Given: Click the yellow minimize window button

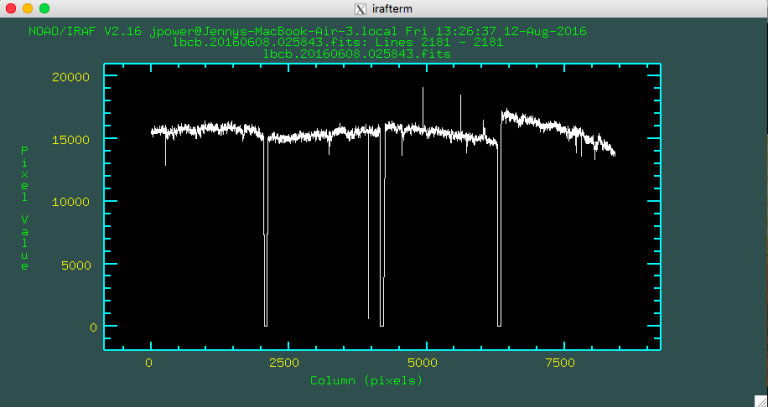Looking at the screenshot, I should point(28,8).
